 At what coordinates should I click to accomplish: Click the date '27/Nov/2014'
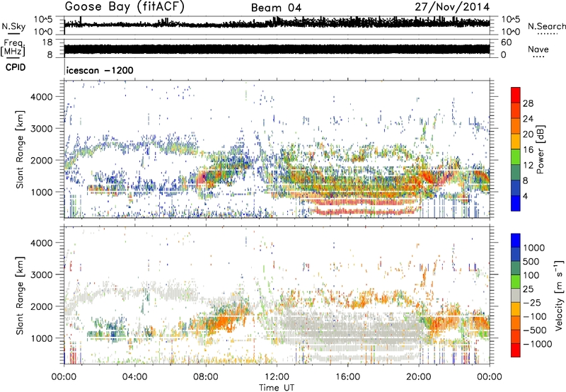(x=452, y=7)
